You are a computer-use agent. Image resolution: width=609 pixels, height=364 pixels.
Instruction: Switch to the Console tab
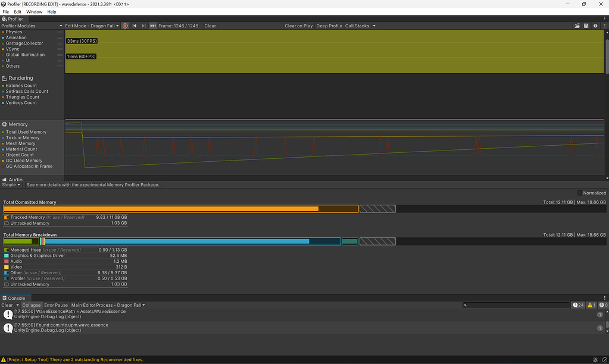point(15,298)
